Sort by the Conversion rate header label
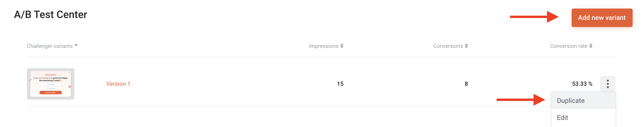The width and height of the screenshot is (644, 127). click(569, 46)
